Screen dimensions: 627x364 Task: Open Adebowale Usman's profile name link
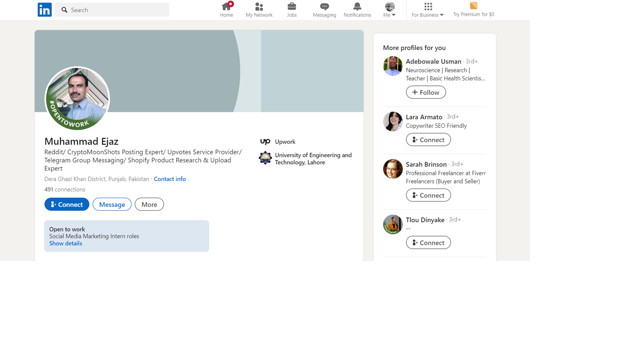(x=434, y=61)
